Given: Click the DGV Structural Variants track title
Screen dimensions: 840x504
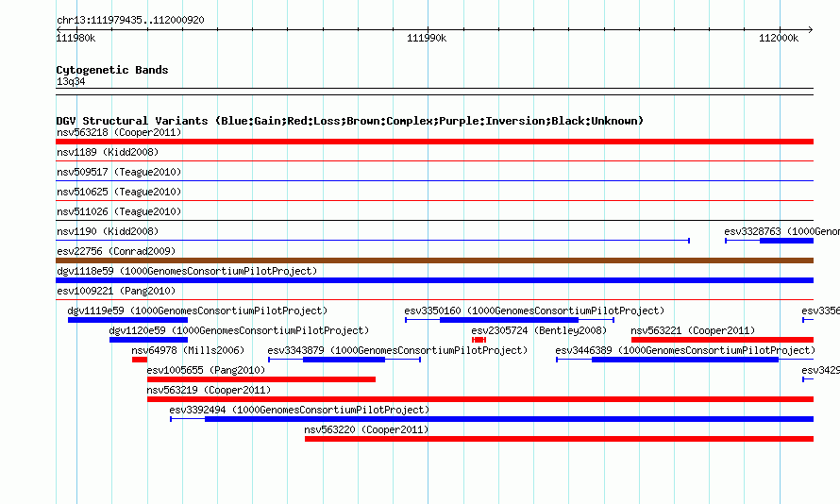Looking at the screenshot, I should (x=350, y=121).
